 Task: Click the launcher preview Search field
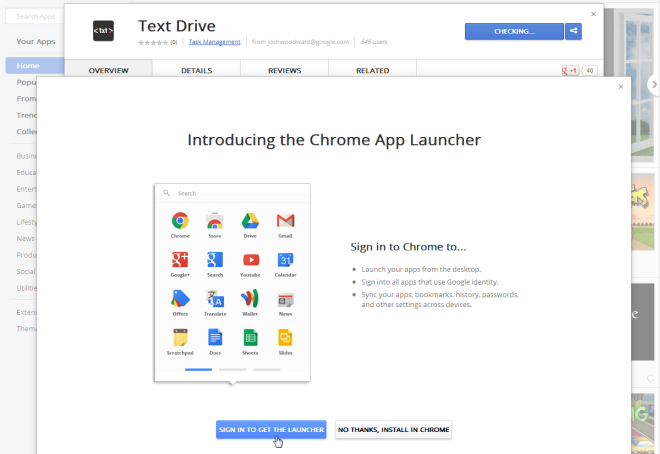click(x=232, y=193)
